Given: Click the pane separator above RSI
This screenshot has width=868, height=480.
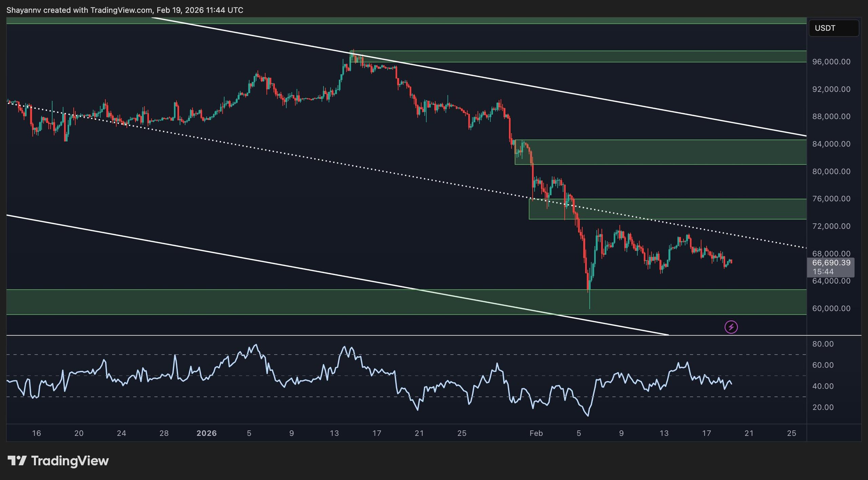Looking at the screenshot, I should click(407, 335).
